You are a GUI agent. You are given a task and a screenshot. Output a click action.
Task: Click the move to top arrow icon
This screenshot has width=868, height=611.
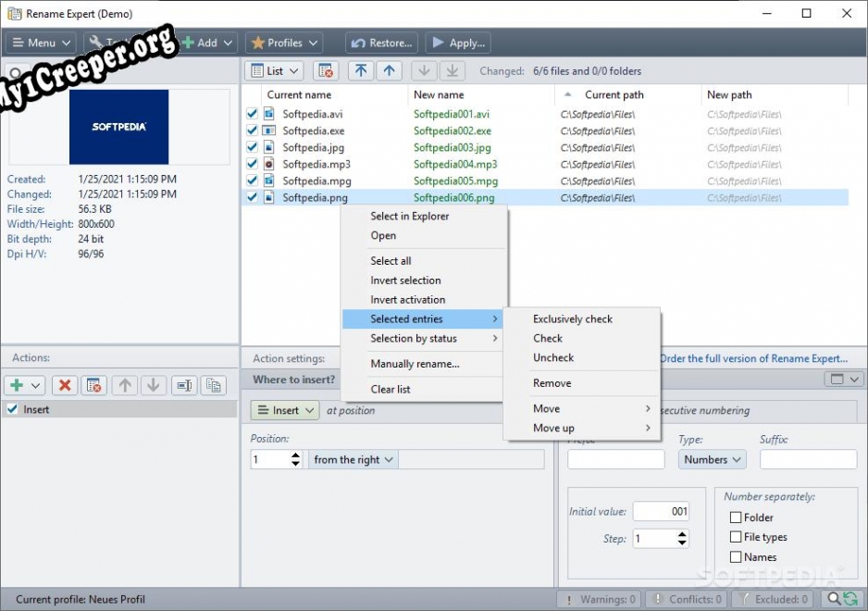pos(361,70)
